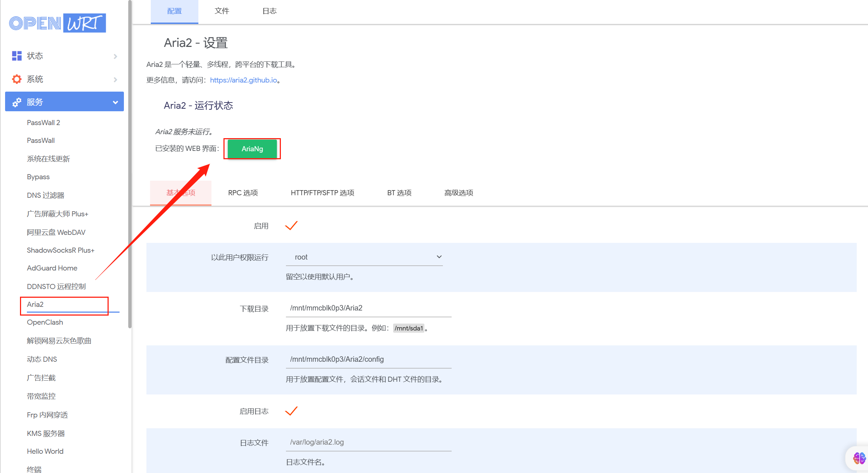868x473 pixels.
Task: Collapse the Services (服务) menu chevron
Action: (115, 102)
